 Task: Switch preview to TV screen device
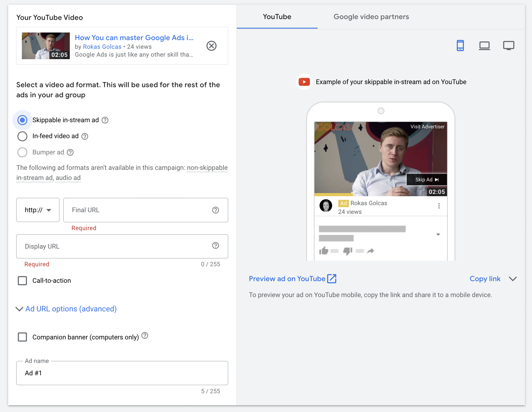[508, 45]
